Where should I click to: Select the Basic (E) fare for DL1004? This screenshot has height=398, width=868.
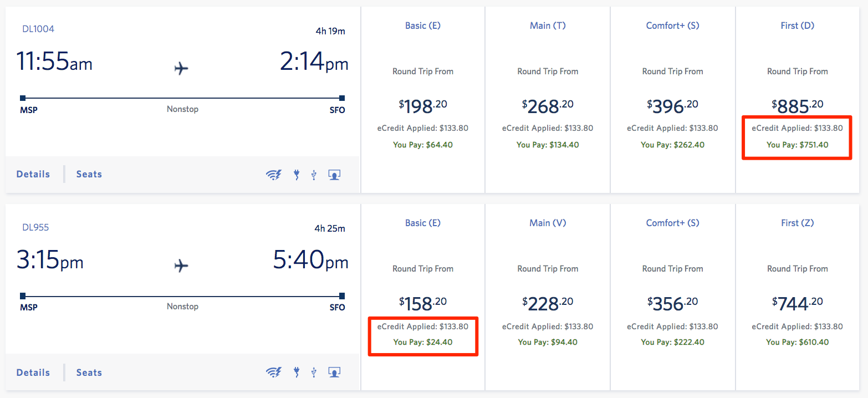pyautogui.click(x=422, y=99)
